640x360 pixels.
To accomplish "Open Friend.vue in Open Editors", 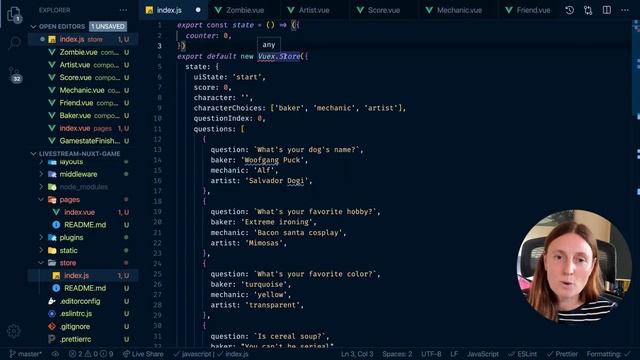I will [83, 103].
